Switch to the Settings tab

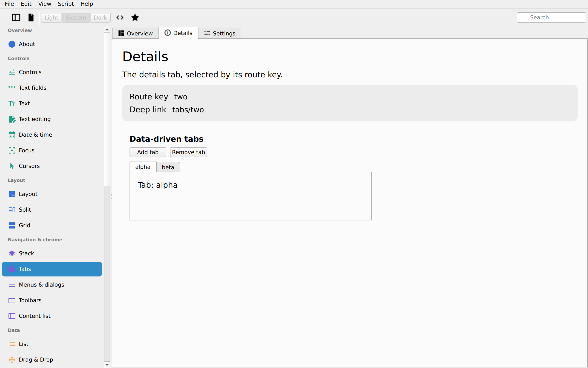point(220,33)
